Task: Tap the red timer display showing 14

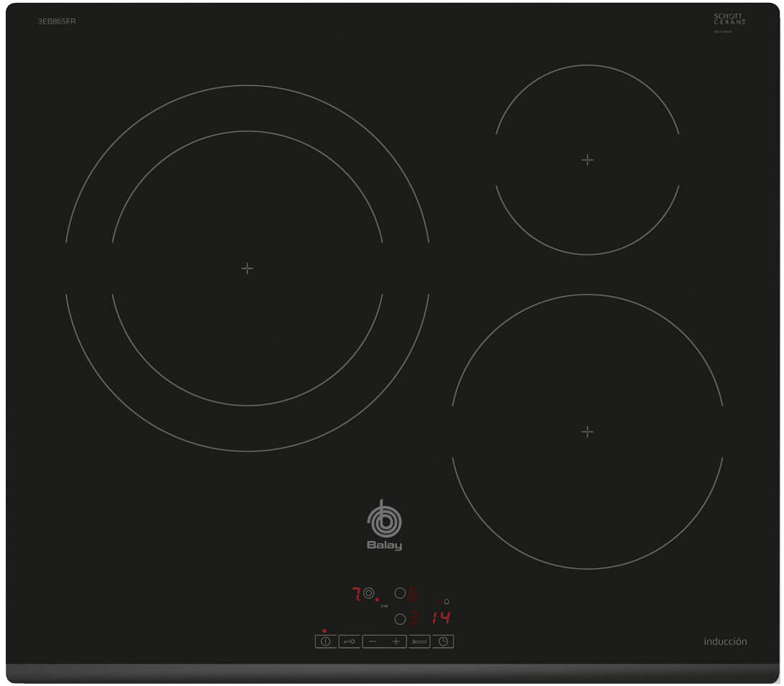Action: [441, 618]
